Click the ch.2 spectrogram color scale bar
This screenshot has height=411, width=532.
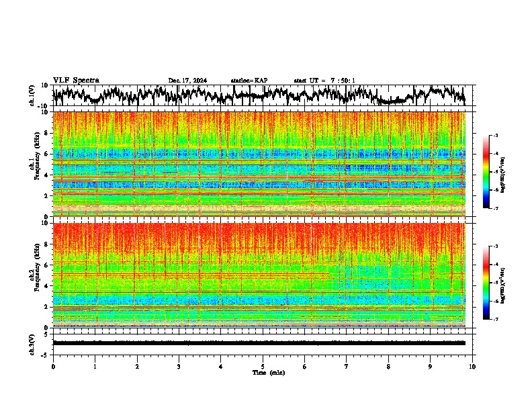click(486, 283)
